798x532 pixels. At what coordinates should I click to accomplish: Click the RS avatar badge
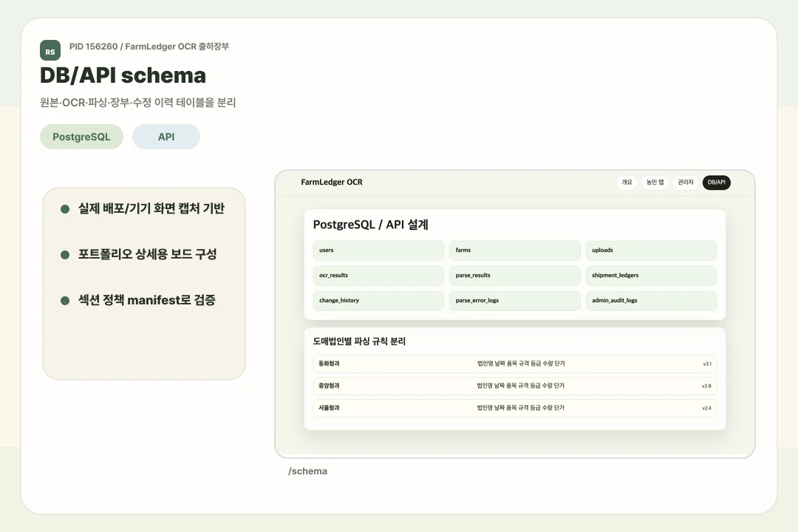click(50, 50)
